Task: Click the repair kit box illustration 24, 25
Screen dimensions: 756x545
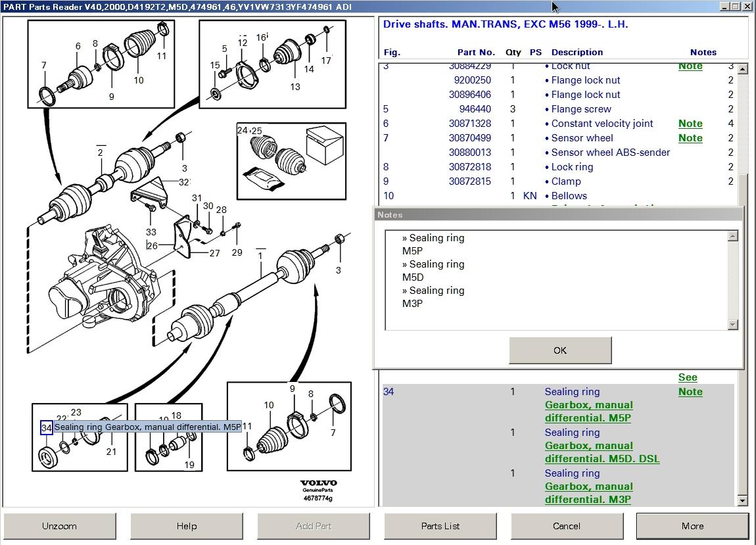Action: (x=291, y=161)
